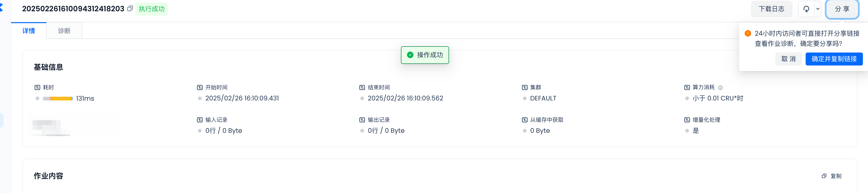Click the 执行成功 status tag
868x193 pixels.
coord(152,9)
